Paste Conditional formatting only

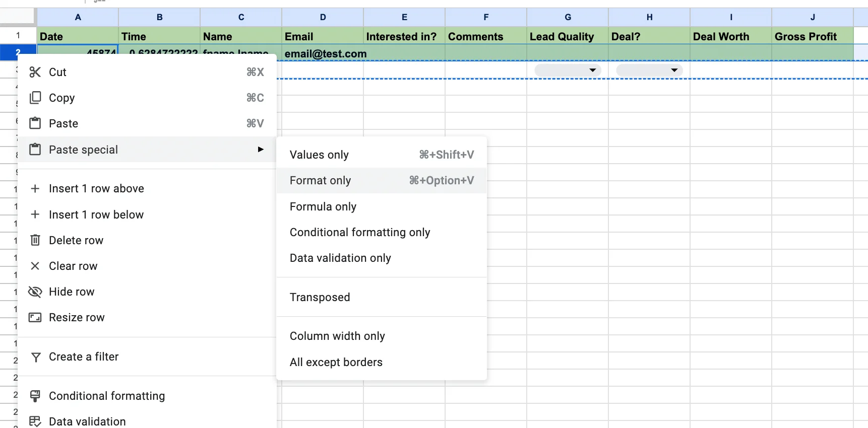tap(382, 232)
